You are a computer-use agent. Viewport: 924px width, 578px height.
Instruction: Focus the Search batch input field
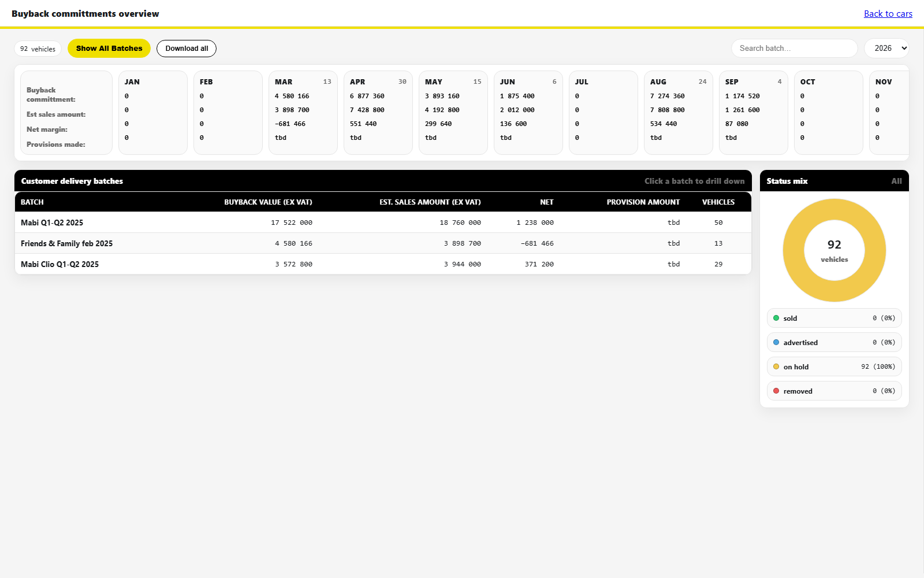[x=795, y=49]
